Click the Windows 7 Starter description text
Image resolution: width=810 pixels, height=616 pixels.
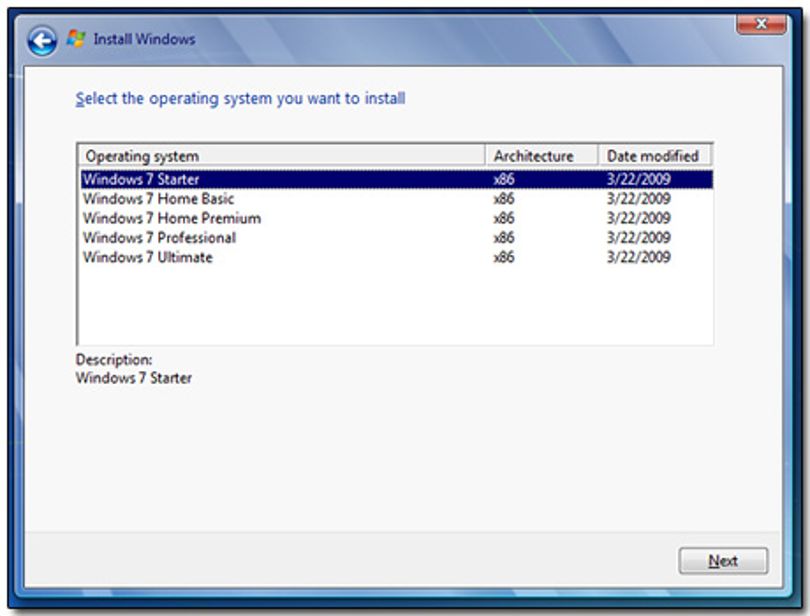click(x=134, y=378)
